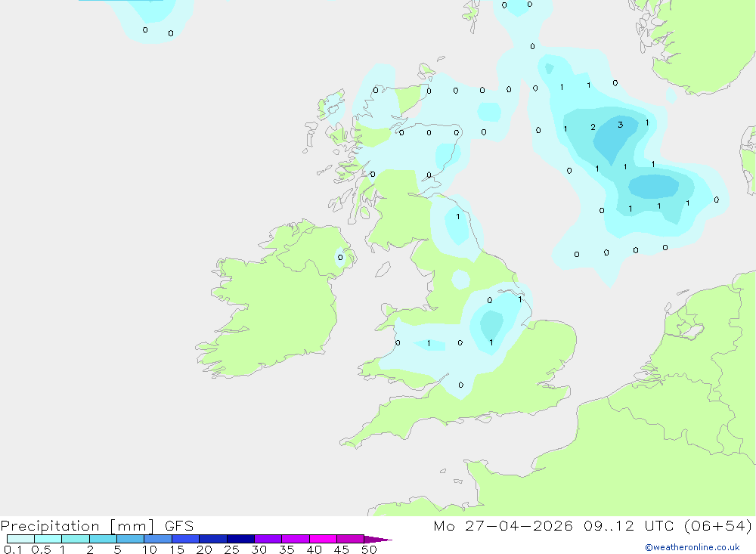
Task: Click the 0.5–1 mm legend color swatch
Action: click(48, 539)
